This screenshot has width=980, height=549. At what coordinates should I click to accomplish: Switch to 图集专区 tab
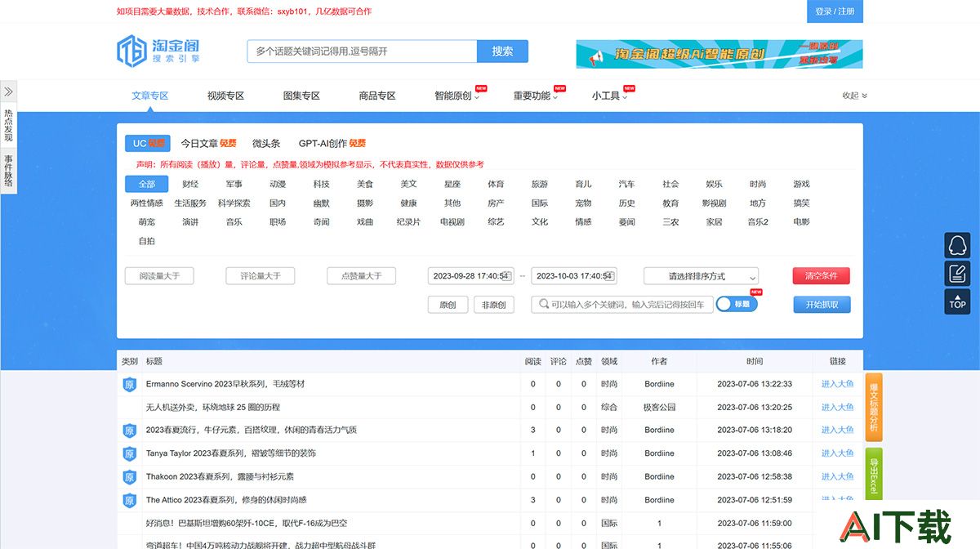pyautogui.click(x=301, y=96)
